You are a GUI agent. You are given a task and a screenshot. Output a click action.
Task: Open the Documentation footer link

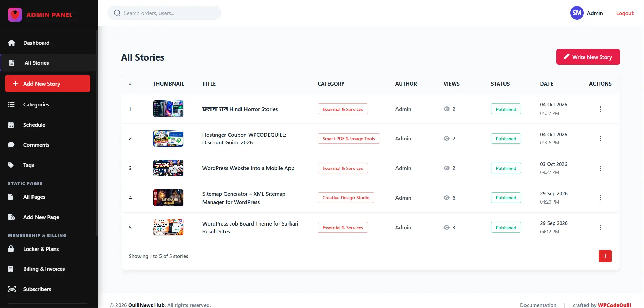(x=538, y=305)
